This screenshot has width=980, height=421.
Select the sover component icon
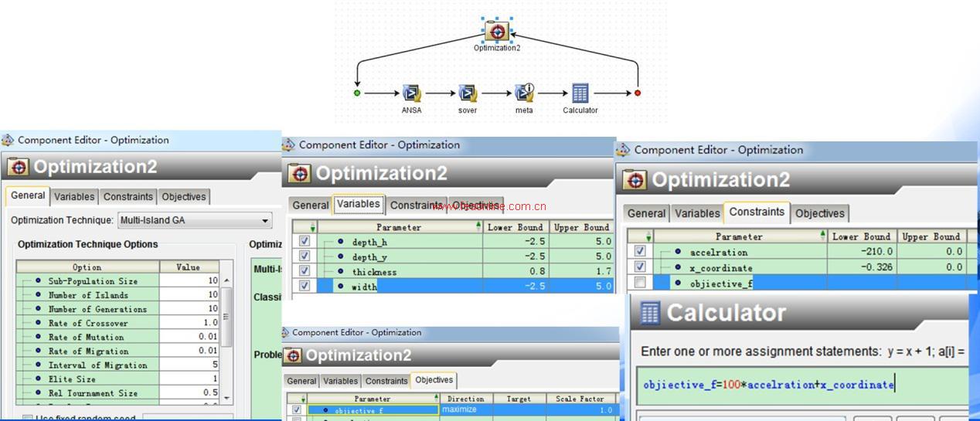pos(468,93)
